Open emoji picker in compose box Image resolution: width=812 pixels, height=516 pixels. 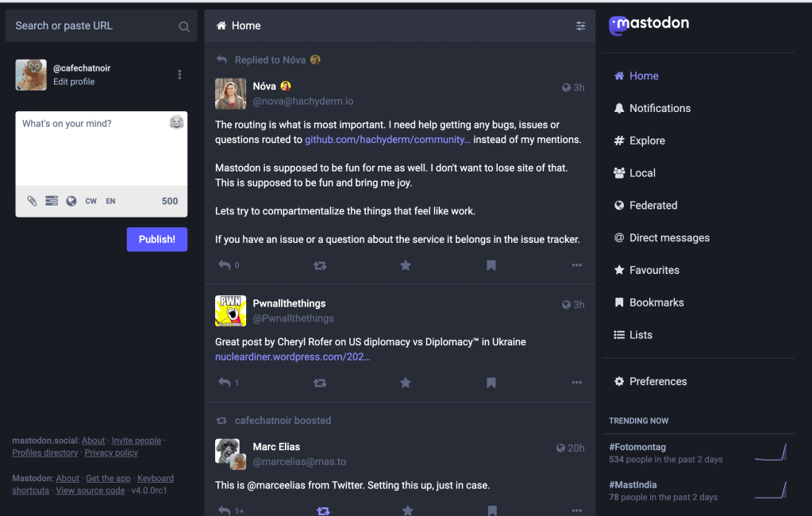pos(176,122)
